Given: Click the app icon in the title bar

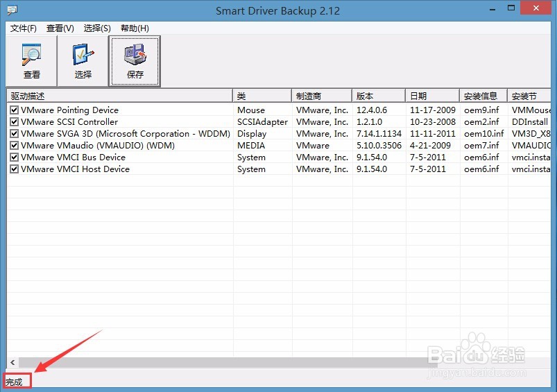Looking at the screenshot, I should 12,10.
